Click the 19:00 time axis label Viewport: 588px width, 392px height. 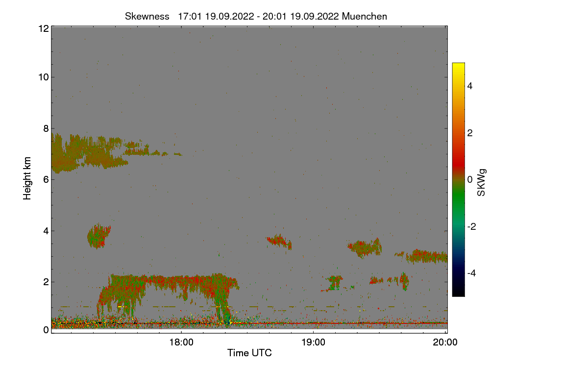pos(314,343)
